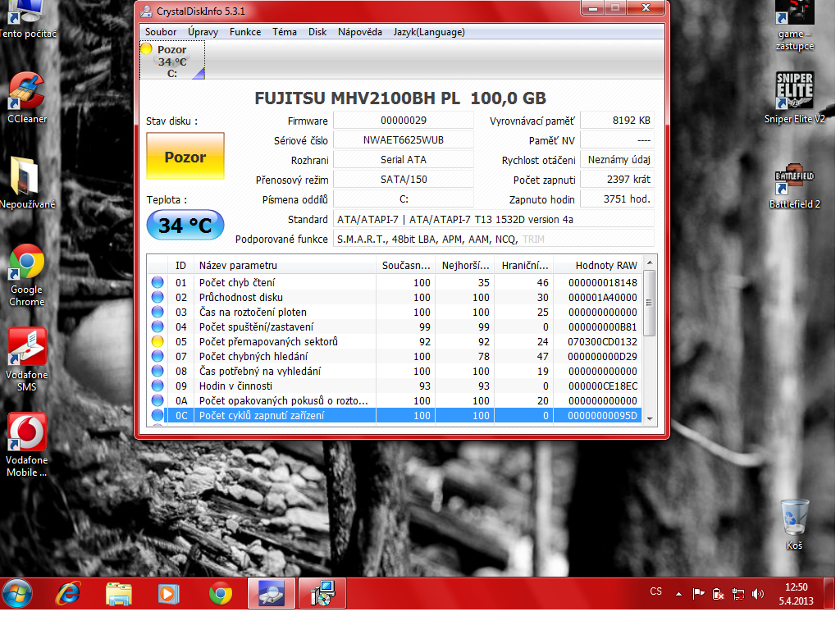Click the yellow warning dot for ID 05

pos(157,341)
